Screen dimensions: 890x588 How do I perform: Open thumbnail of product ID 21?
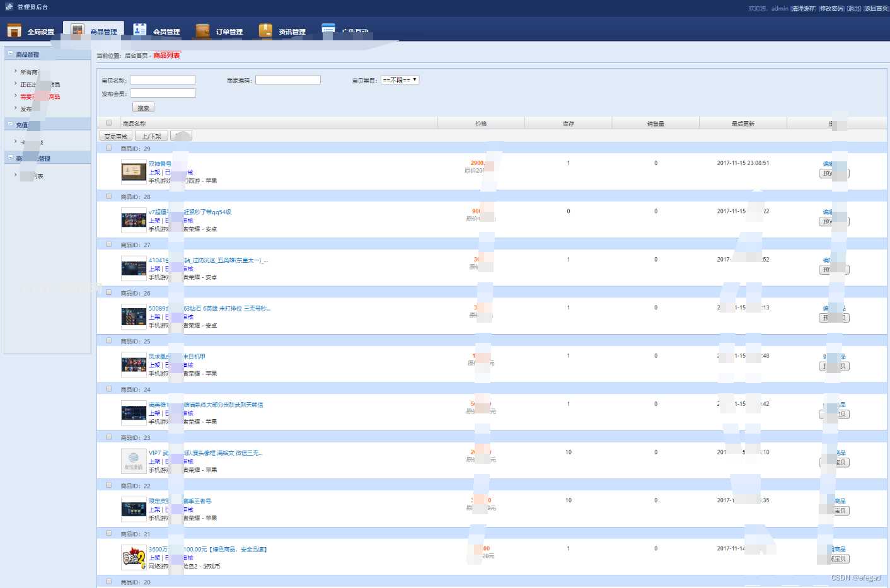click(134, 557)
